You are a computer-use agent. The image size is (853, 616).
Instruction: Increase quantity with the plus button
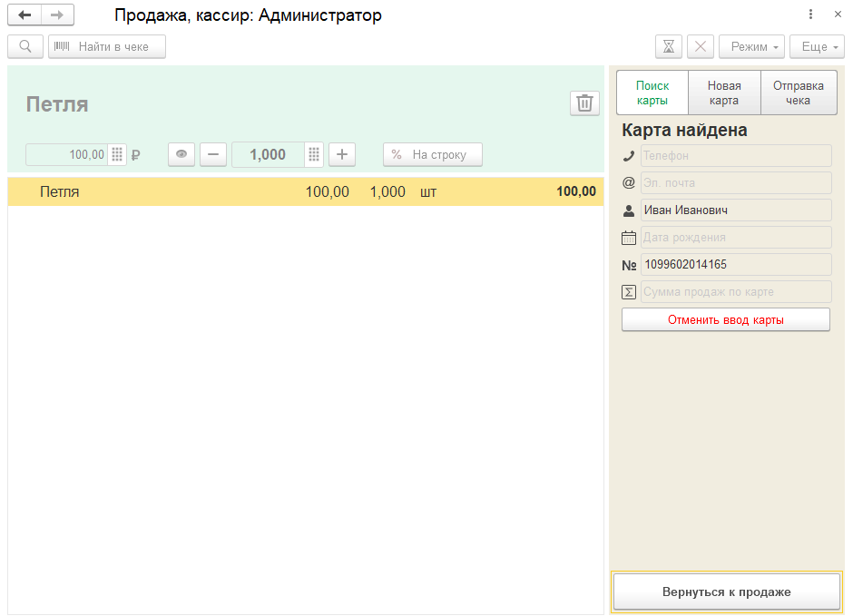[x=342, y=154]
